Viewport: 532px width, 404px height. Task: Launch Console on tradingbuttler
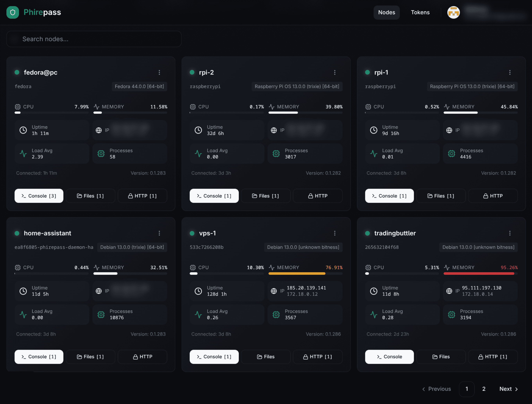[x=389, y=357]
